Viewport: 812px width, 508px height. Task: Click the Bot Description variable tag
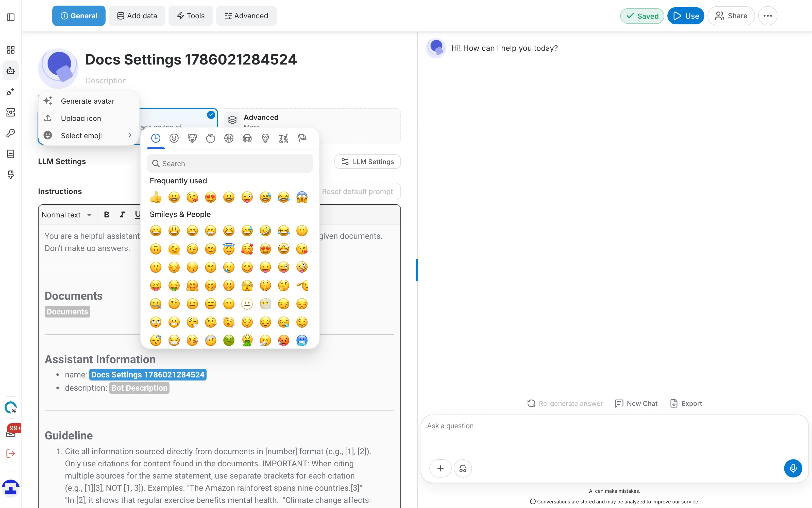click(x=139, y=388)
